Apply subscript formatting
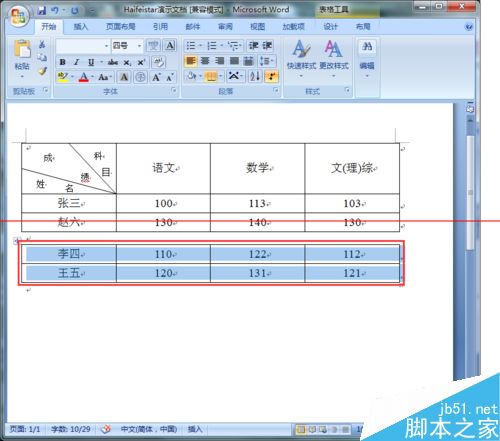 (x=127, y=62)
